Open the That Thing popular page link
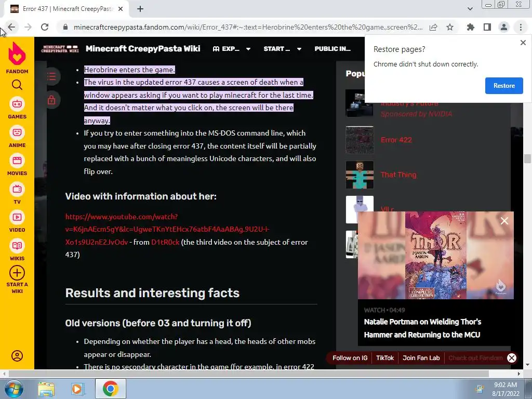Image resolution: width=532 pixels, height=399 pixels. click(398, 175)
